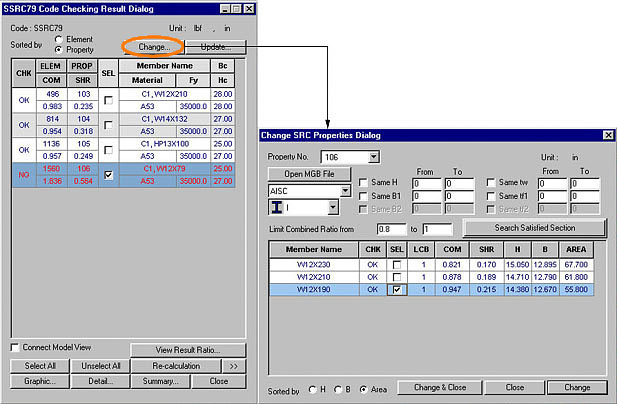
Task: Check the Same H checkbox
Action: [364, 183]
